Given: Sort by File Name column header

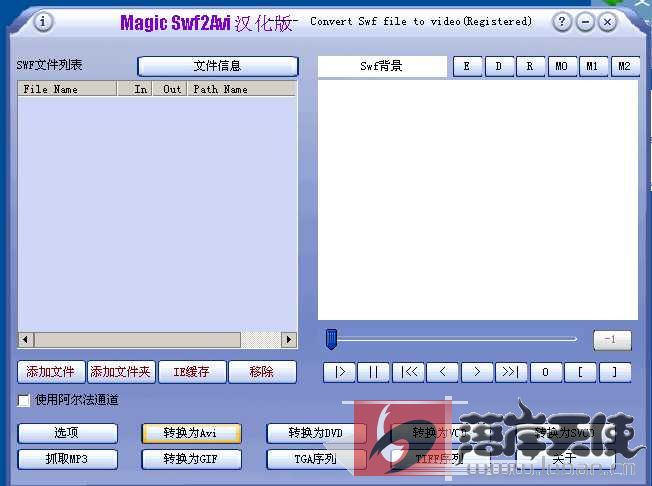Looking at the screenshot, I should [67, 89].
